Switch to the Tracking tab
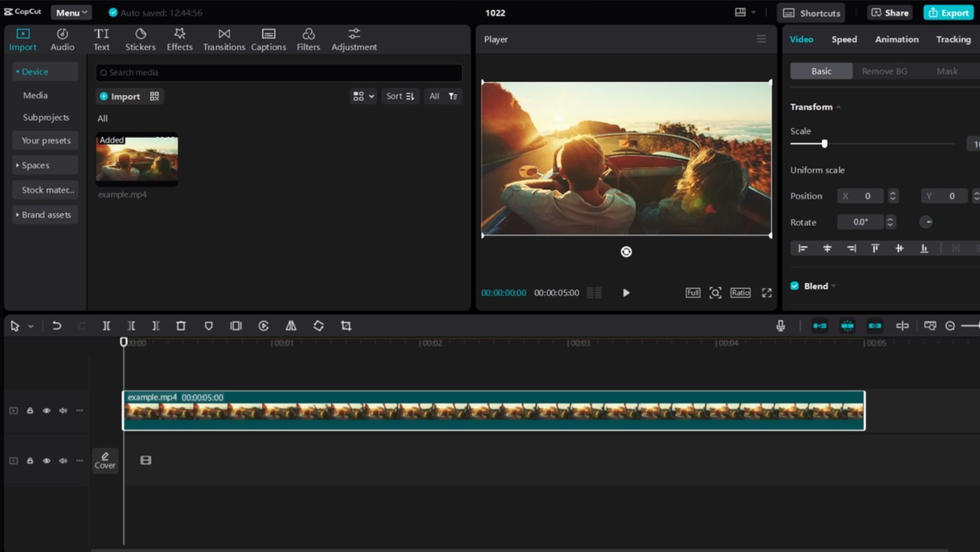Image resolution: width=980 pixels, height=552 pixels. click(954, 39)
